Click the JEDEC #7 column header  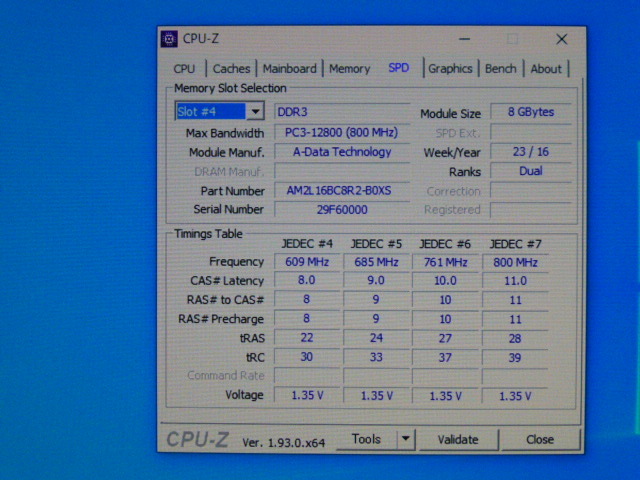coord(516,244)
